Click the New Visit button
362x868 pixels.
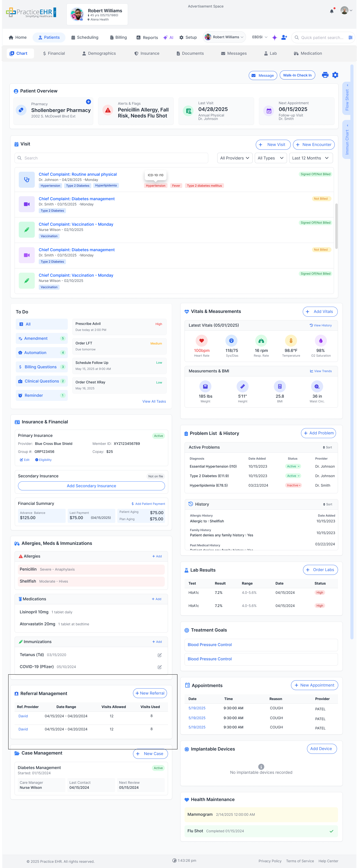[x=273, y=145]
